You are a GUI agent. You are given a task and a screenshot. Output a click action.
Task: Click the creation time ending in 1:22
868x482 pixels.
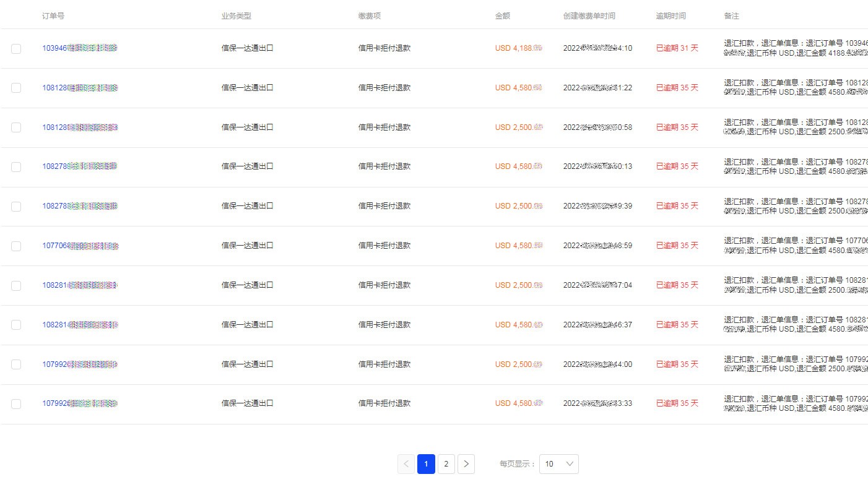click(x=597, y=88)
